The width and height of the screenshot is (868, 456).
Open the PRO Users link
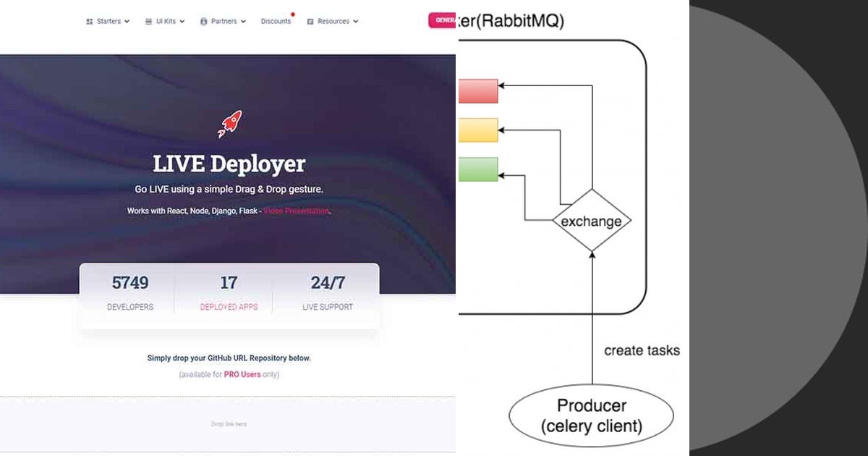tap(242, 375)
